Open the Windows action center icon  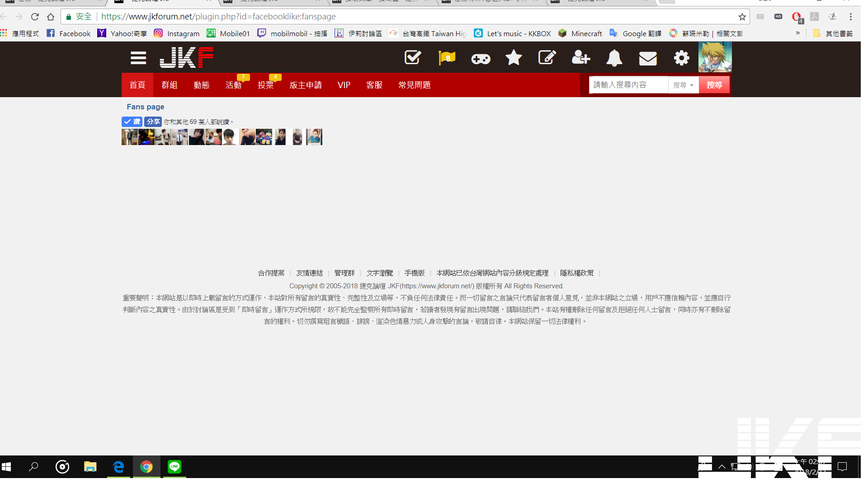click(842, 467)
